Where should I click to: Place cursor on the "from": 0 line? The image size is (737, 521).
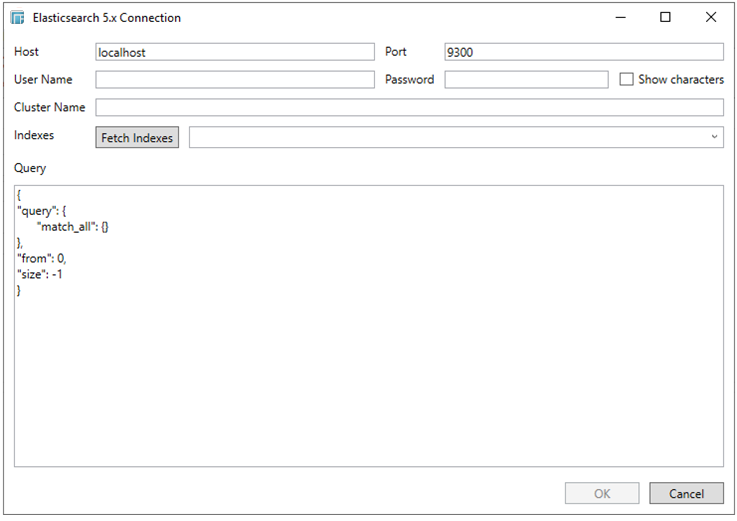click(x=42, y=258)
